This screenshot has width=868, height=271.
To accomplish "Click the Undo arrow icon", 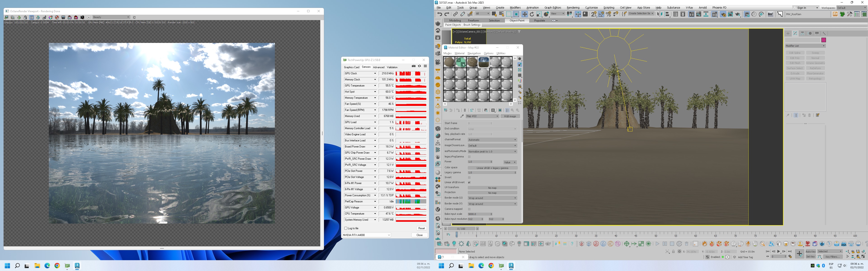I will point(439,14).
